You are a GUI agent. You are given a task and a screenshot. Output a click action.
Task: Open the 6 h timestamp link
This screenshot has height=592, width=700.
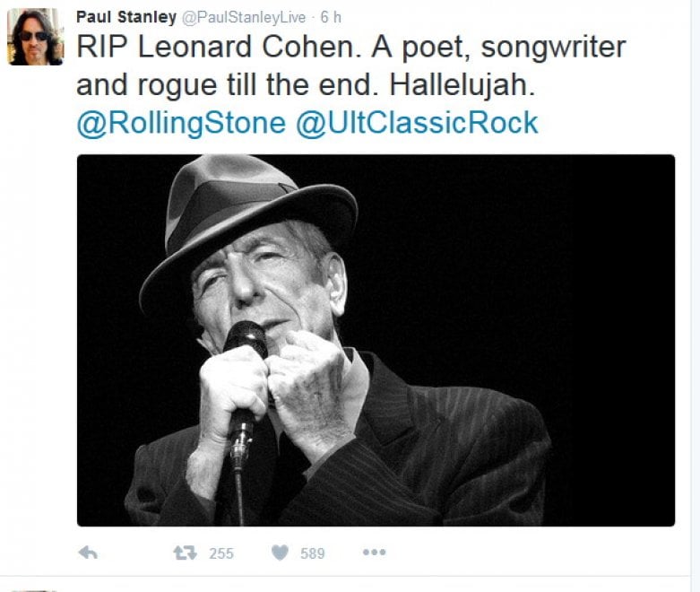coord(331,17)
